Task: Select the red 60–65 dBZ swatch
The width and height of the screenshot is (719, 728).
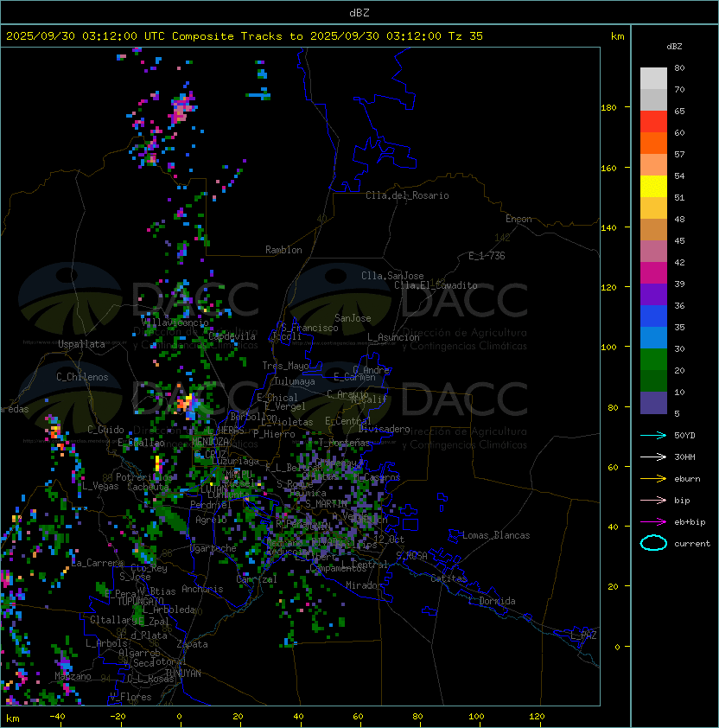Action: [653, 122]
